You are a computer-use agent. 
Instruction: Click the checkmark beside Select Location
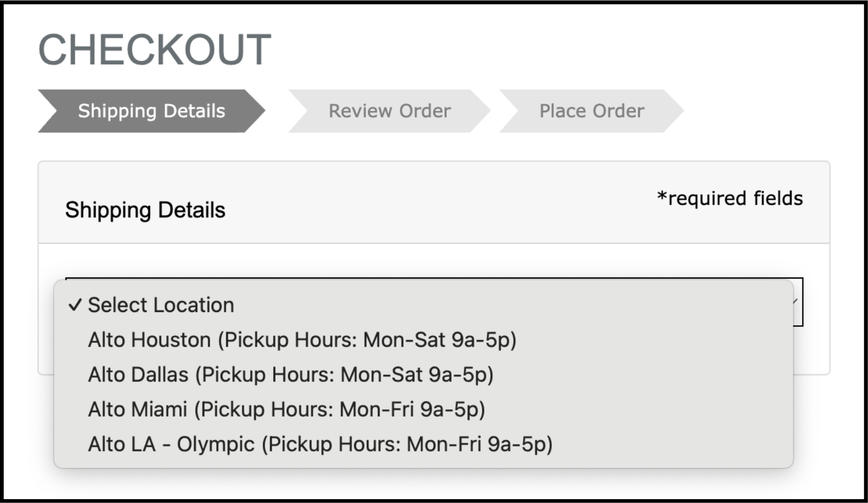click(x=75, y=305)
